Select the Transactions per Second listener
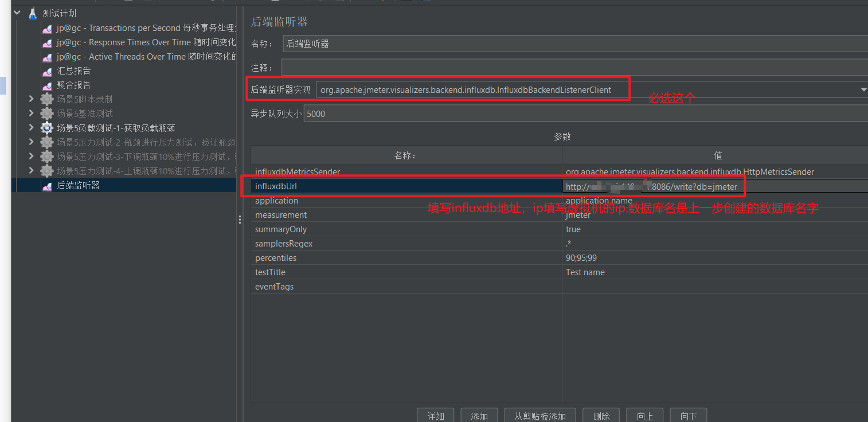This screenshot has height=422, width=868. coord(146,28)
